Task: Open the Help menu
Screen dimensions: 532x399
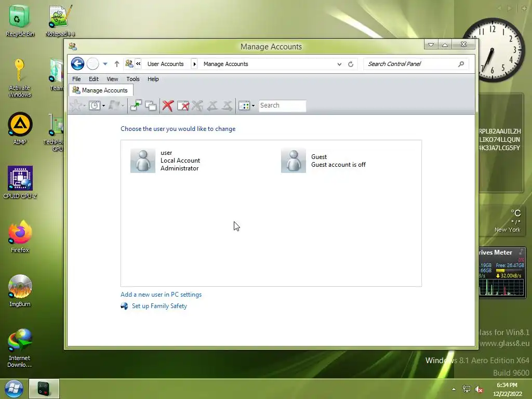Action: (153, 79)
